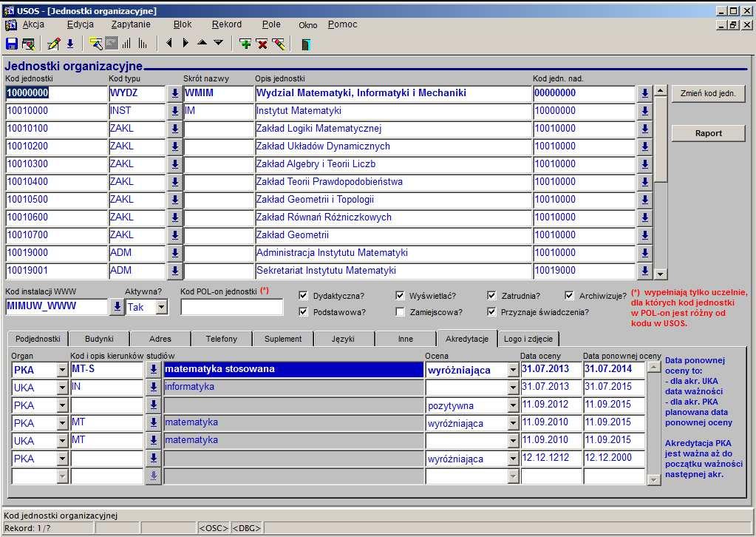Screen dimensions: 756x537
Task: Toggle the Zatrudnia? checkbox
Action: [x=491, y=296]
